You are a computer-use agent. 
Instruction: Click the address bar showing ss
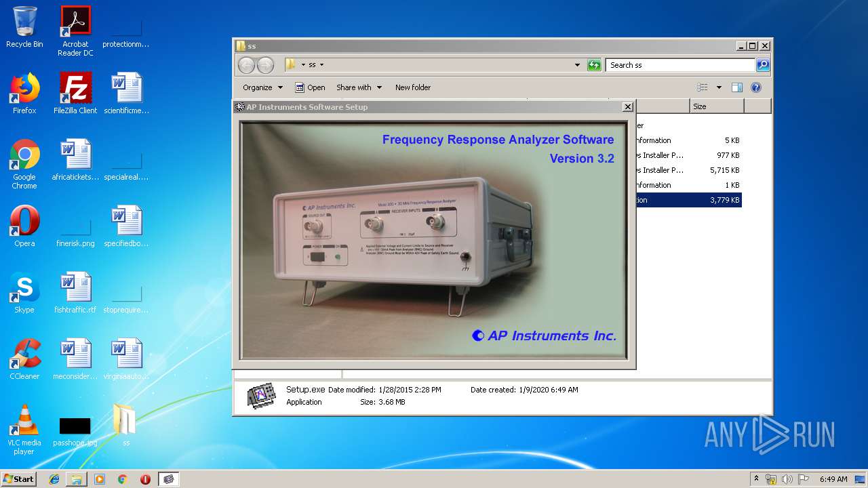433,65
